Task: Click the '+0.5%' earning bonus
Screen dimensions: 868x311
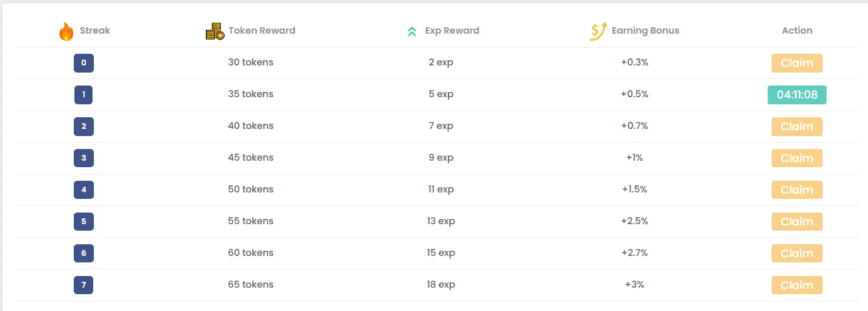Action: click(x=634, y=95)
